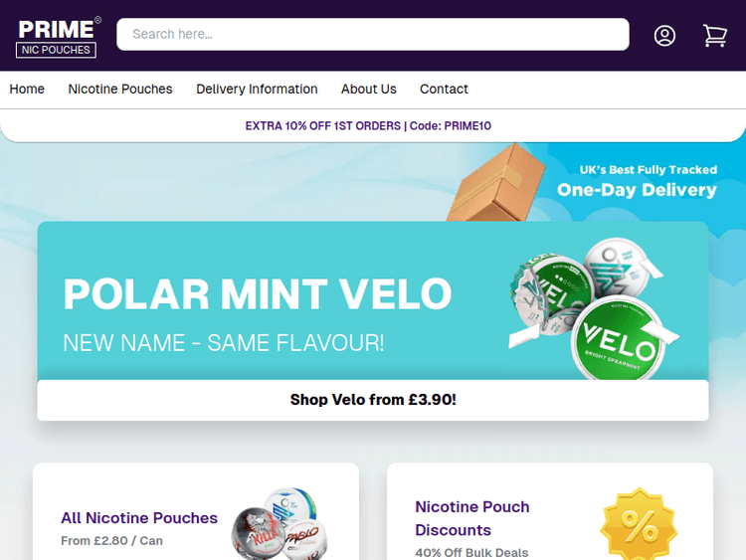
Task: Click Shop Velo from £3.90 button
Action: tap(373, 400)
